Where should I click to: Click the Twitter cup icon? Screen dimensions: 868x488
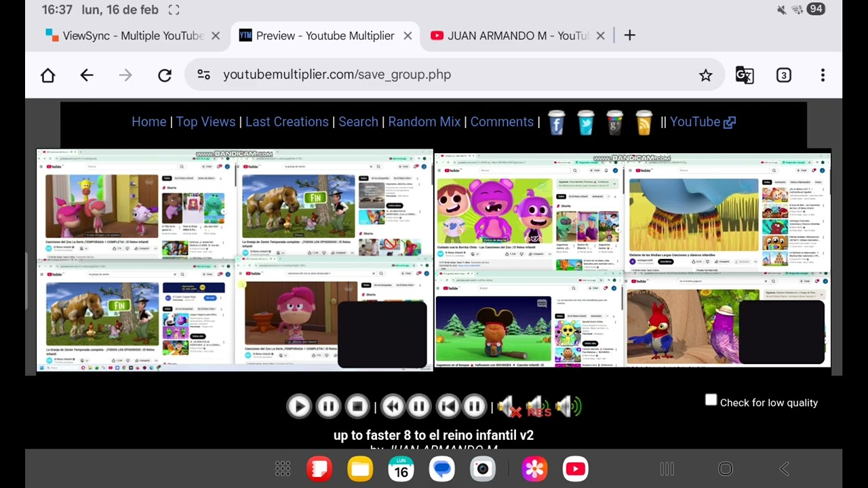(x=586, y=122)
